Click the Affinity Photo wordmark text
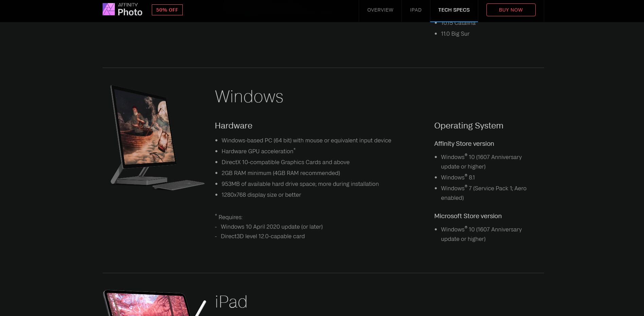 pos(130,10)
